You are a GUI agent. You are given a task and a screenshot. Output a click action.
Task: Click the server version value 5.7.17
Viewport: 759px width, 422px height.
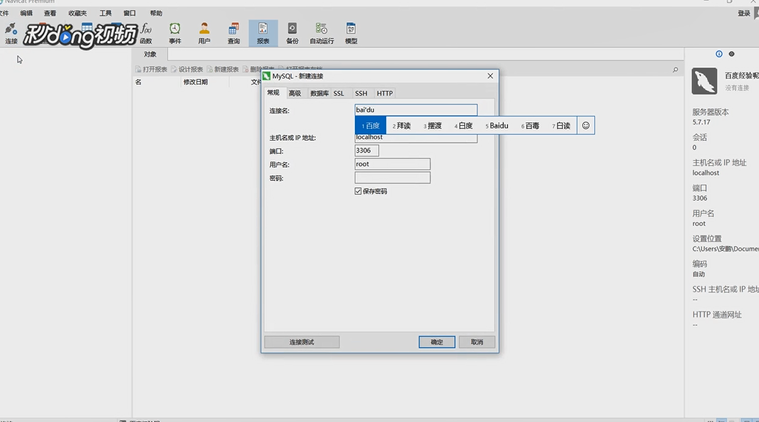point(701,122)
